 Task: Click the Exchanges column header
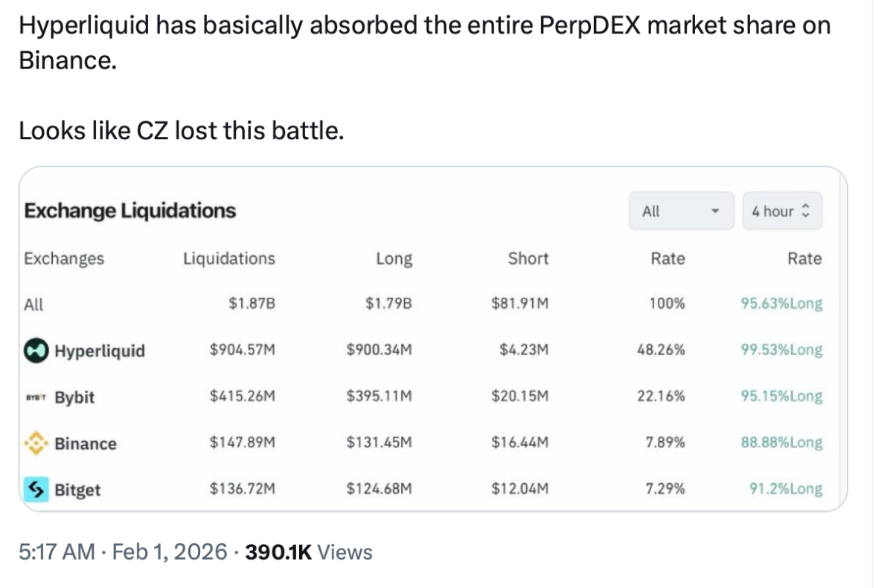click(64, 259)
